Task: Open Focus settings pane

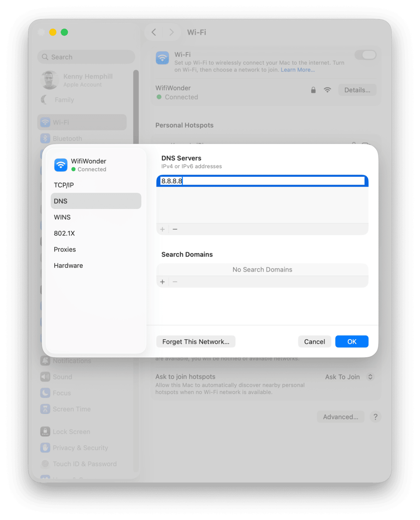Action: pos(82,393)
